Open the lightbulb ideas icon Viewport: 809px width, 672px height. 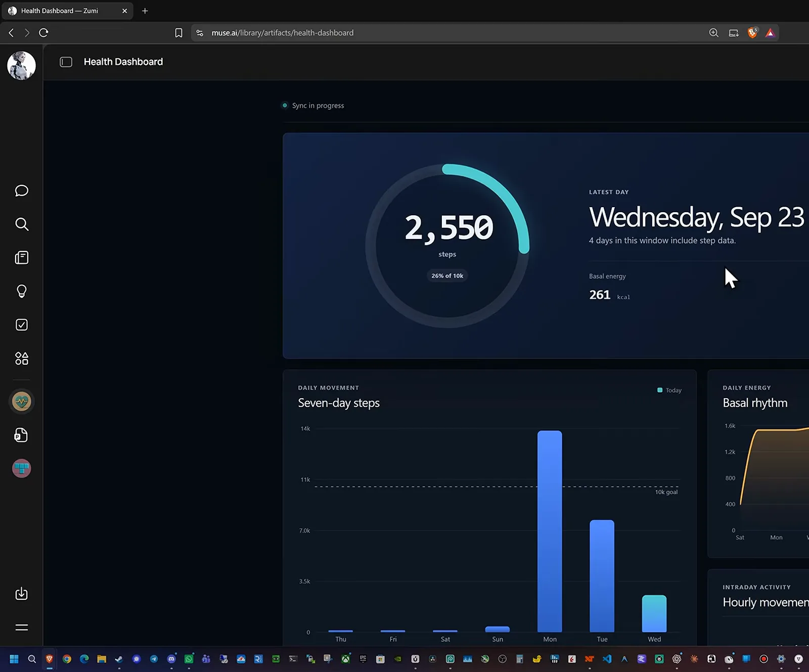point(22,291)
